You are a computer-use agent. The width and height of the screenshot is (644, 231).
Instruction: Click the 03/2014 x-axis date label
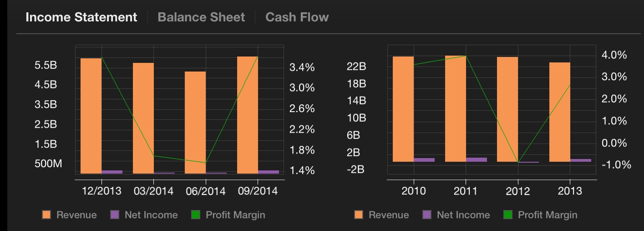[x=153, y=191]
